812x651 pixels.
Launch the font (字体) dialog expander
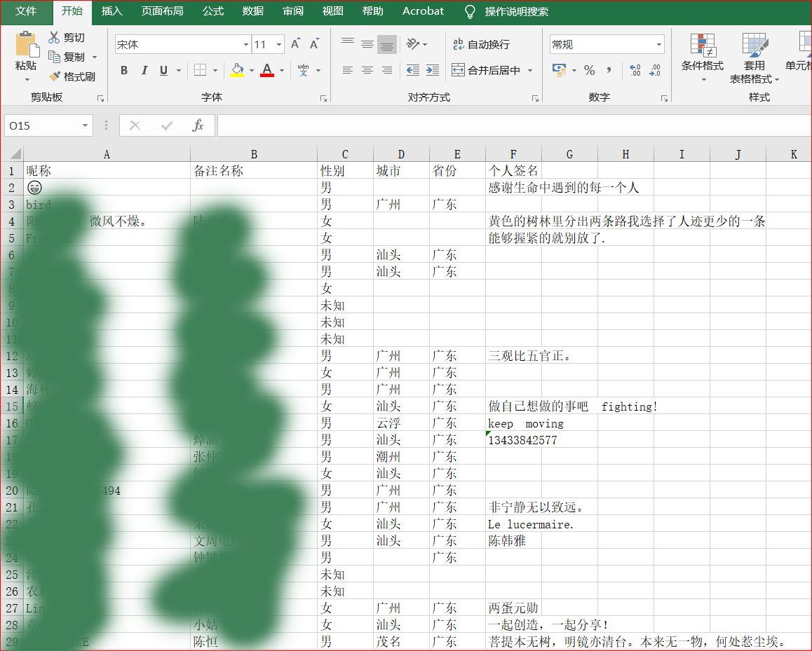coord(323,98)
